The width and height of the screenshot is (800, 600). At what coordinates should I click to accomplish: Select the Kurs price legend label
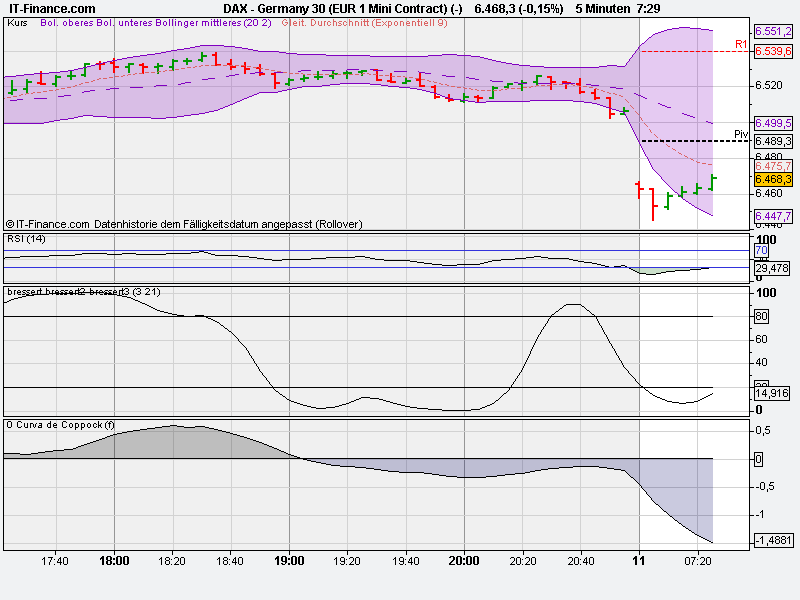point(17,28)
